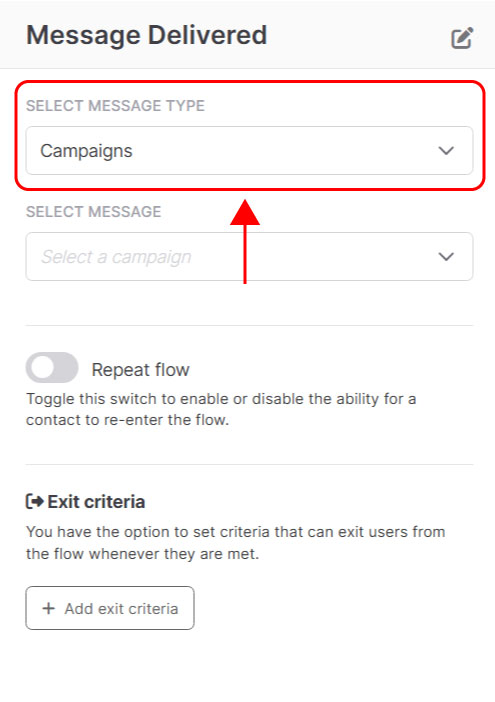Click the Exit criteria section heading
This screenshot has width=495, height=702.
tap(96, 501)
